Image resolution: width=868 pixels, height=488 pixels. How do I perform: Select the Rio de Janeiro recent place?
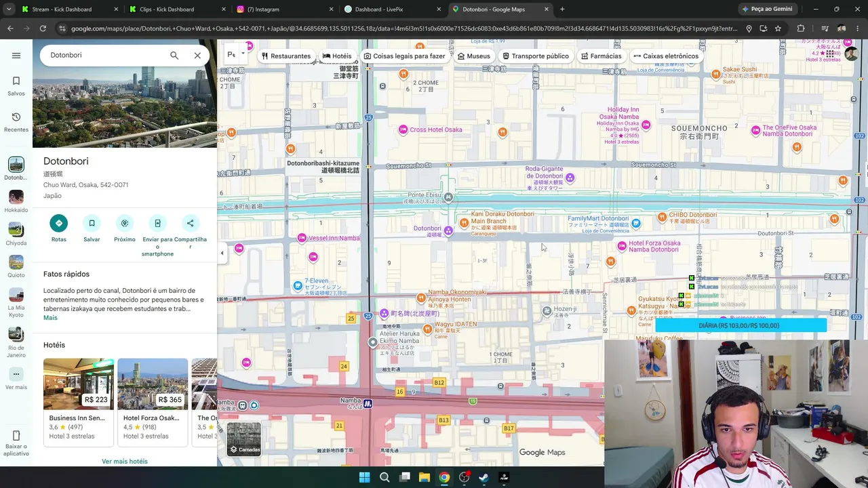(x=16, y=342)
